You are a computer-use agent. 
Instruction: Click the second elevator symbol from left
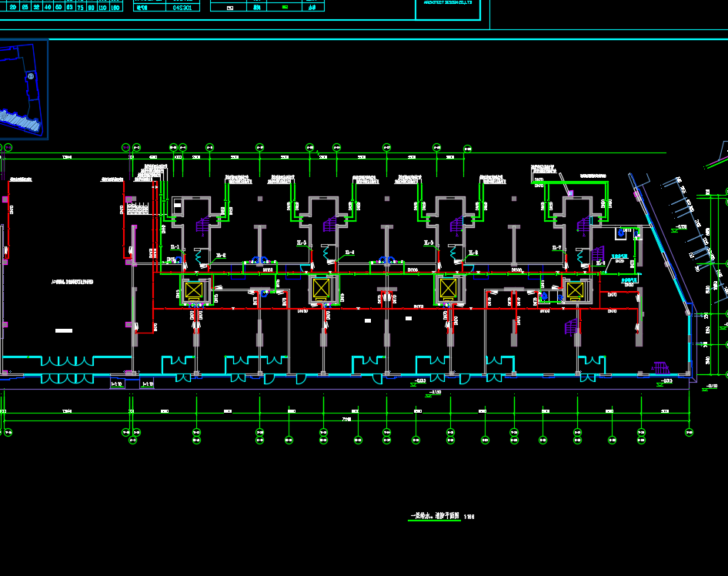322,289
